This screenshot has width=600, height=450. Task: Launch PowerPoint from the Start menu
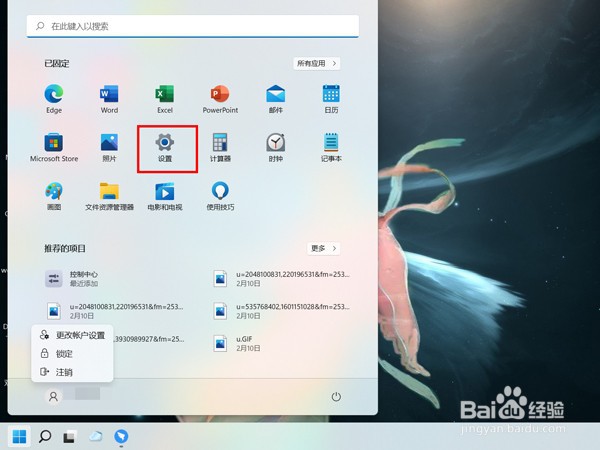point(220,99)
